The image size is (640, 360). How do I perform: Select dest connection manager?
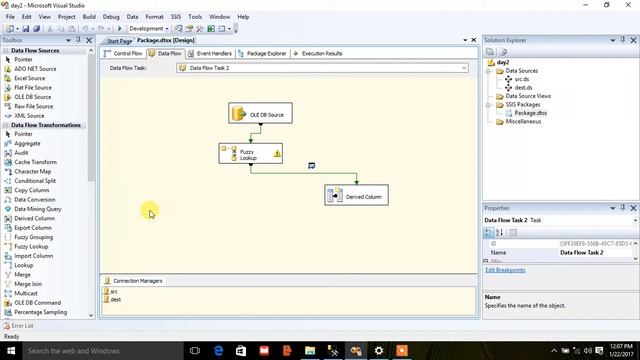pos(112,300)
